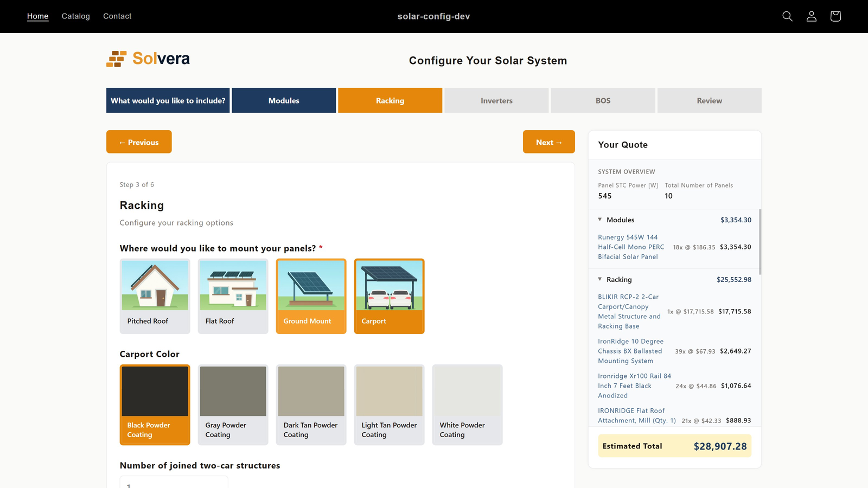868x488 pixels.
Task: Switch to the Modules step tab
Action: (284, 100)
